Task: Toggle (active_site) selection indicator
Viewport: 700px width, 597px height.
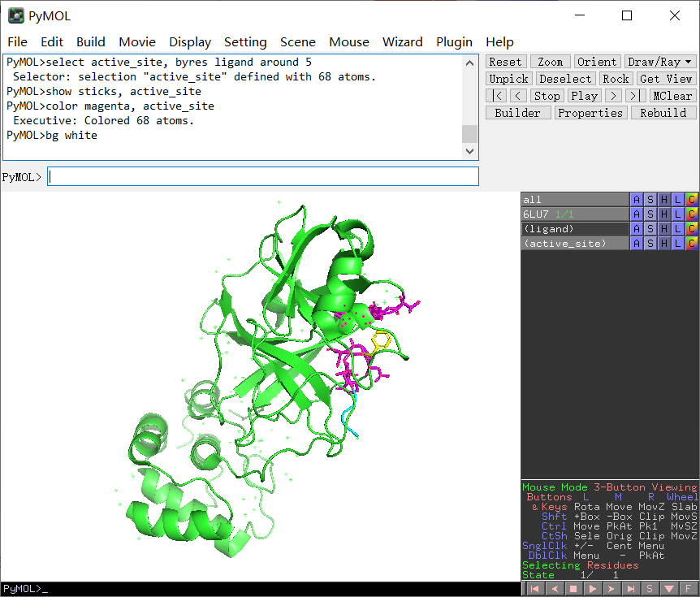Action: point(576,244)
